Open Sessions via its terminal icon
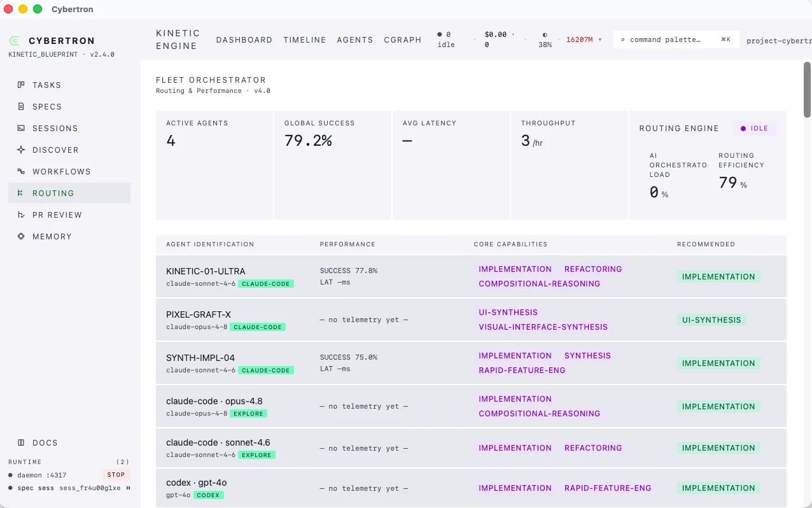 (21, 128)
